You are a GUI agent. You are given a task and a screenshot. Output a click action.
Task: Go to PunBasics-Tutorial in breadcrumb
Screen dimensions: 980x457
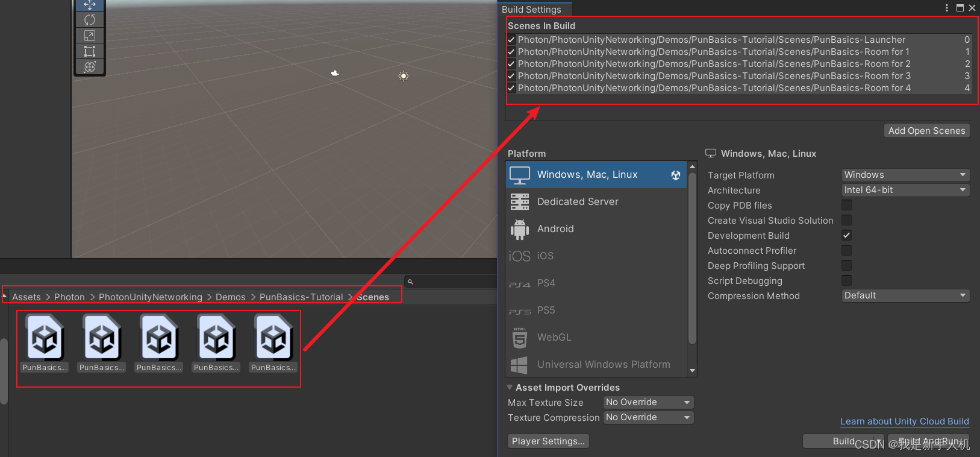coord(301,297)
